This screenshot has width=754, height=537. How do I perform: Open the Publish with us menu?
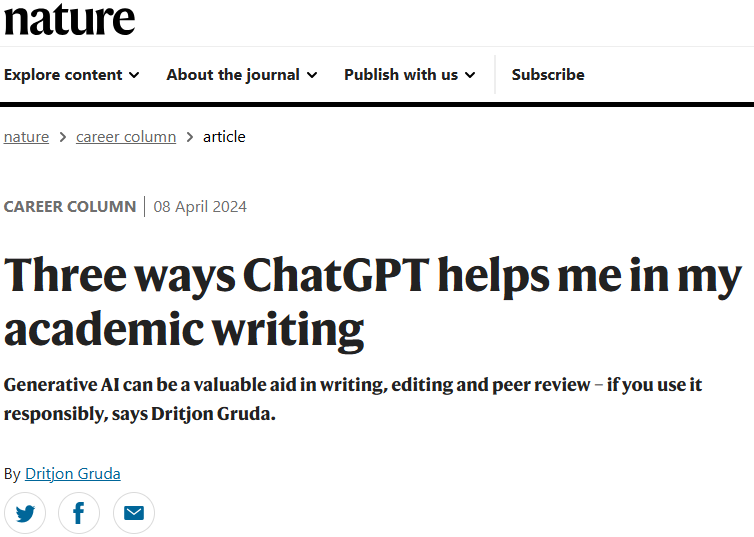click(x=410, y=75)
